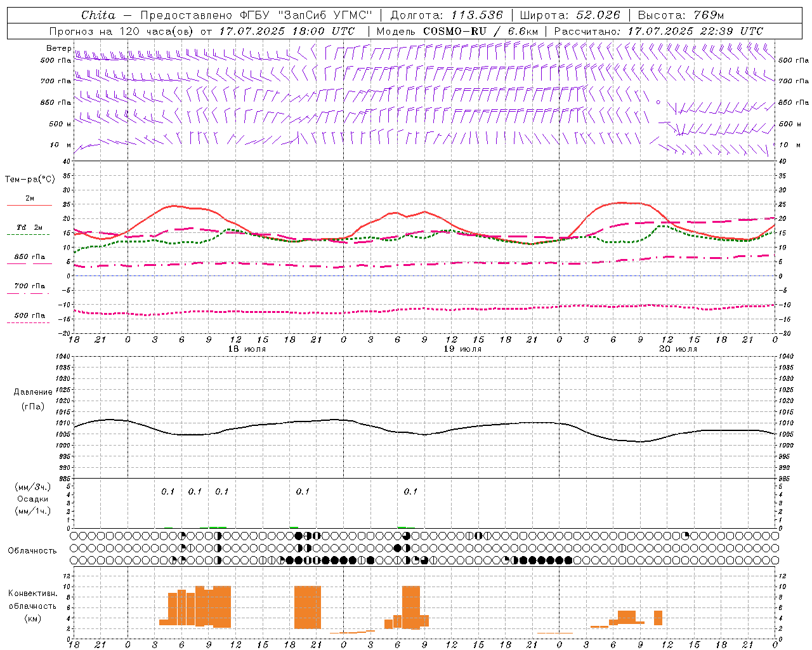Click the "Ветер" wind section label
This screenshot has width=812, height=650.
(x=58, y=48)
